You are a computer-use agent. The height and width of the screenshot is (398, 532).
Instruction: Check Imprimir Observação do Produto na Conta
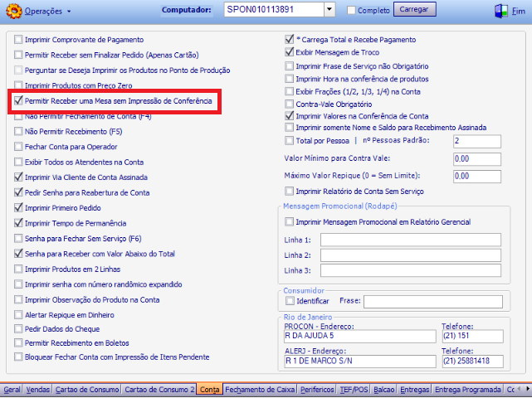pyautogui.click(x=18, y=299)
